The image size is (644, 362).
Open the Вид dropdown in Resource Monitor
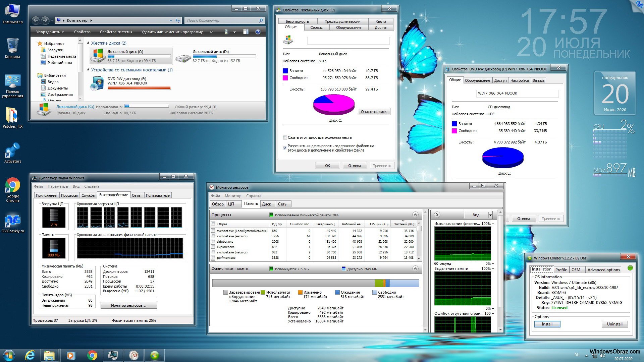coord(490,215)
